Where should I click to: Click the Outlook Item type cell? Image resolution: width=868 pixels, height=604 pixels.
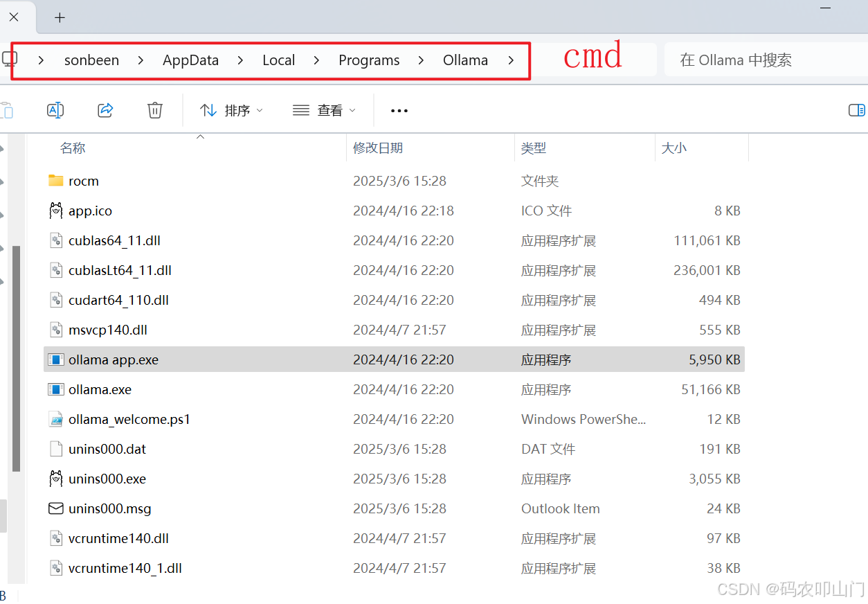561,508
